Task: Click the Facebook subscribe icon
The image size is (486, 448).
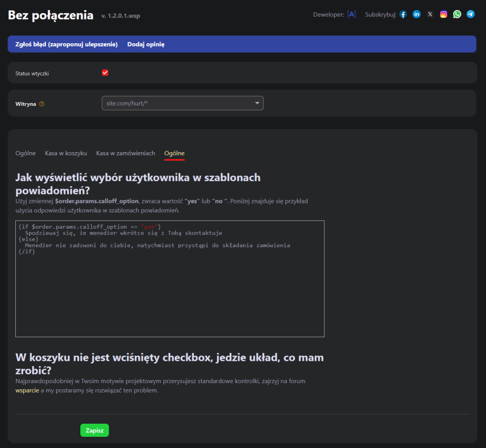Action: click(403, 15)
